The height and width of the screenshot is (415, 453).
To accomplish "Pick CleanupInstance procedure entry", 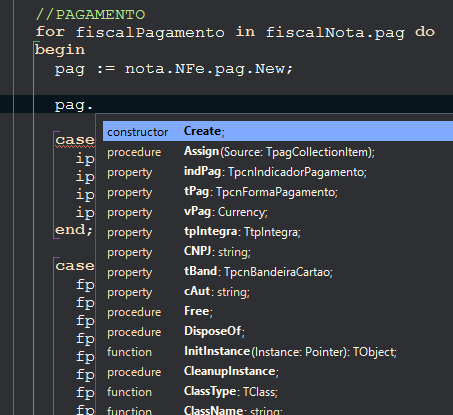I will 278,372.
